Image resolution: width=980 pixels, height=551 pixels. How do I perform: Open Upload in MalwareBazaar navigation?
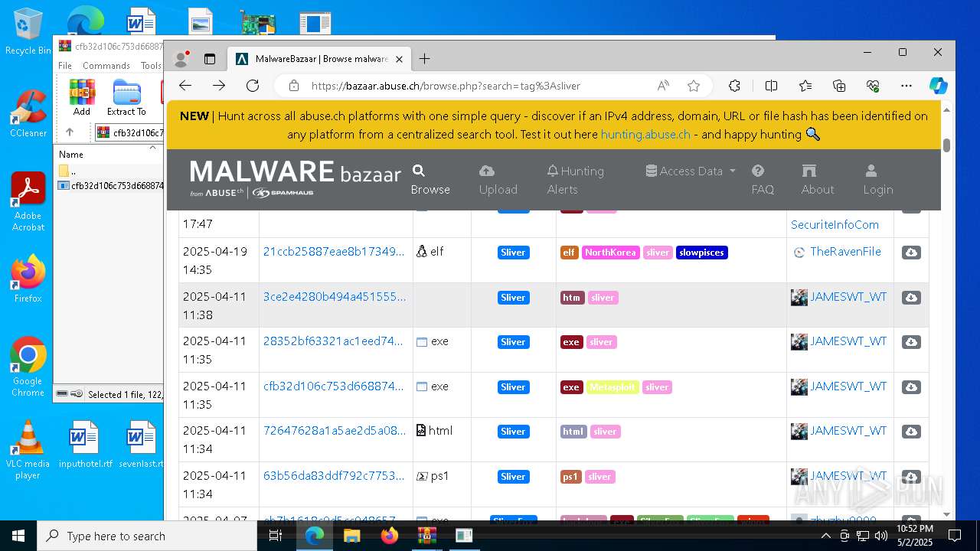tap(498, 180)
